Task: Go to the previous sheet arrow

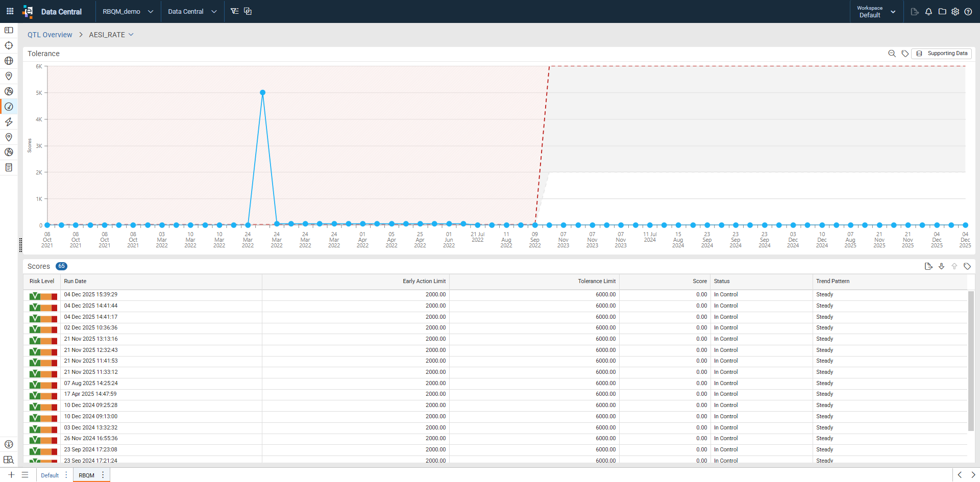Action: click(960, 475)
